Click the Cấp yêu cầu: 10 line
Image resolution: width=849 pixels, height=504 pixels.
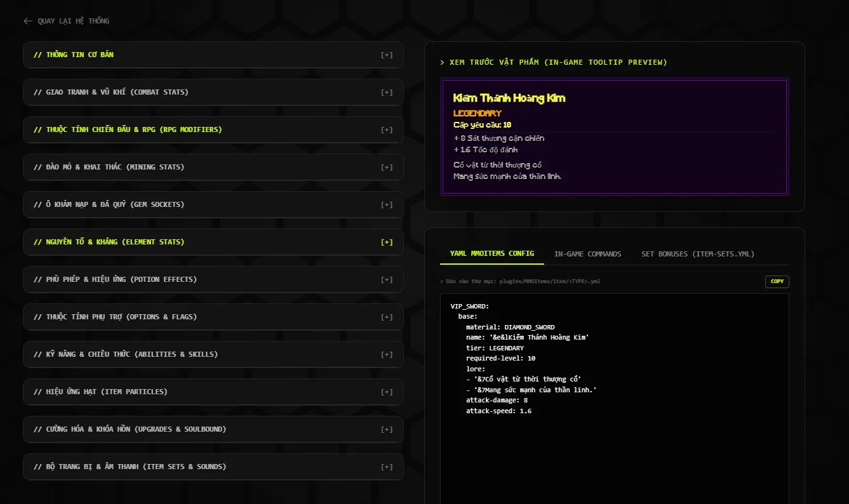(x=482, y=124)
